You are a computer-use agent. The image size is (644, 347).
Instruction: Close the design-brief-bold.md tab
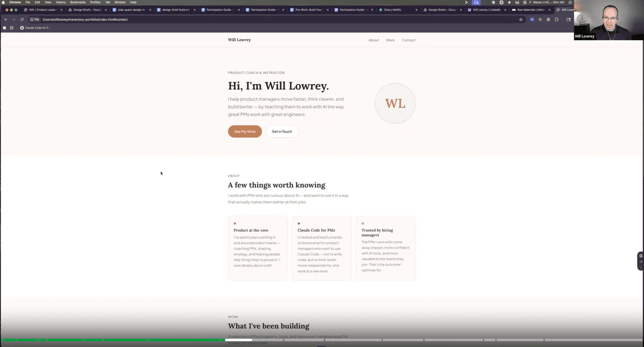[x=194, y=10]
